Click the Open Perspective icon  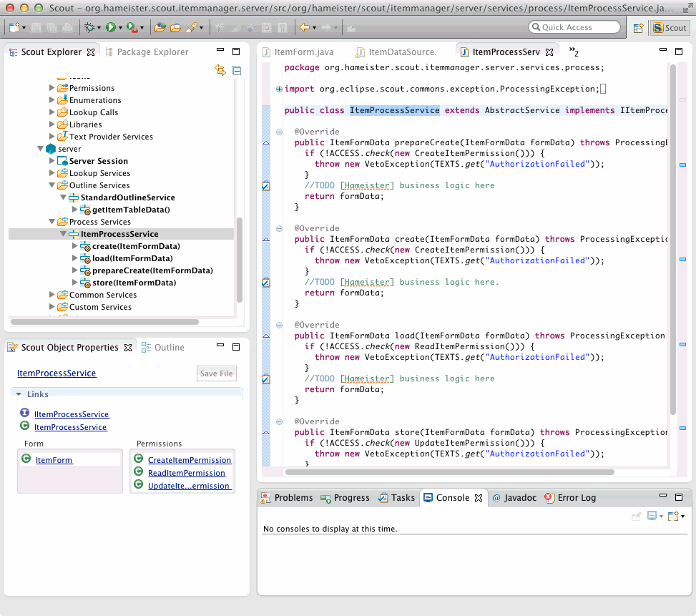tap(638, 28)
